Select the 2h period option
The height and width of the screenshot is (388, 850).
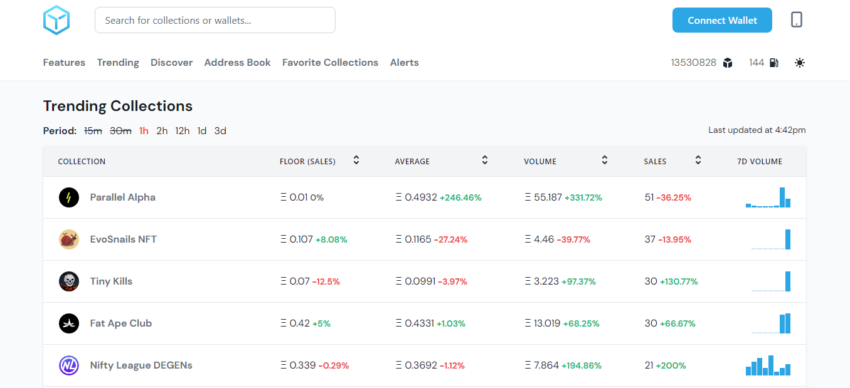(162, 131)
